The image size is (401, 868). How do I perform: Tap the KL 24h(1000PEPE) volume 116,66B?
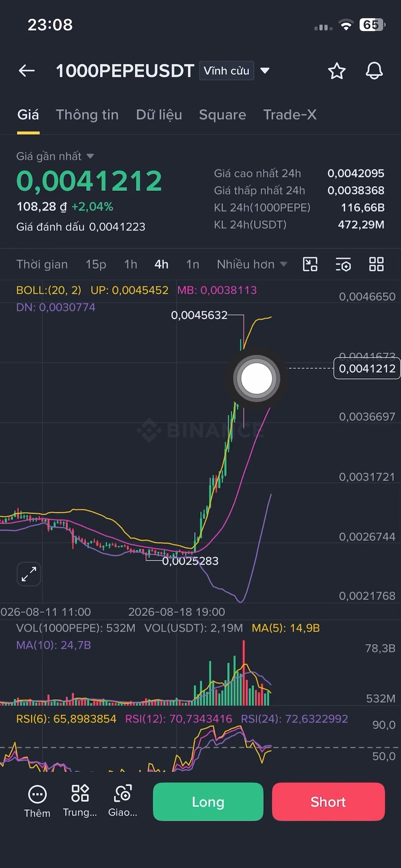[363, 208]
